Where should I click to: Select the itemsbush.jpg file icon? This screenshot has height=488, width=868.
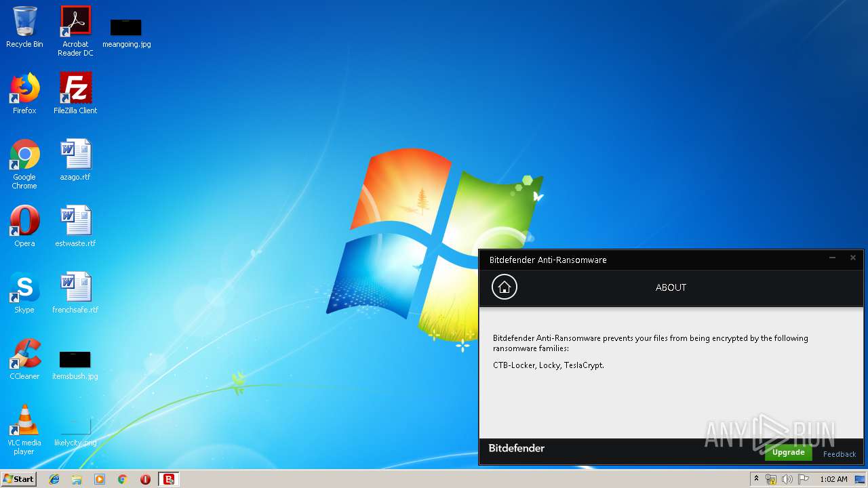point(75,365)
